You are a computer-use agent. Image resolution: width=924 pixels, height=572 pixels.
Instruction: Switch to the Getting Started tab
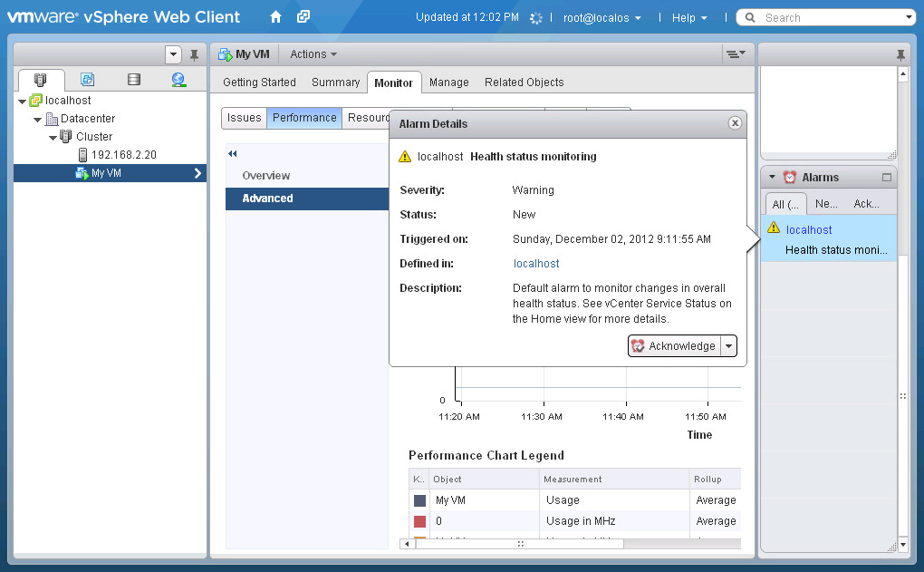pos(259,82)
